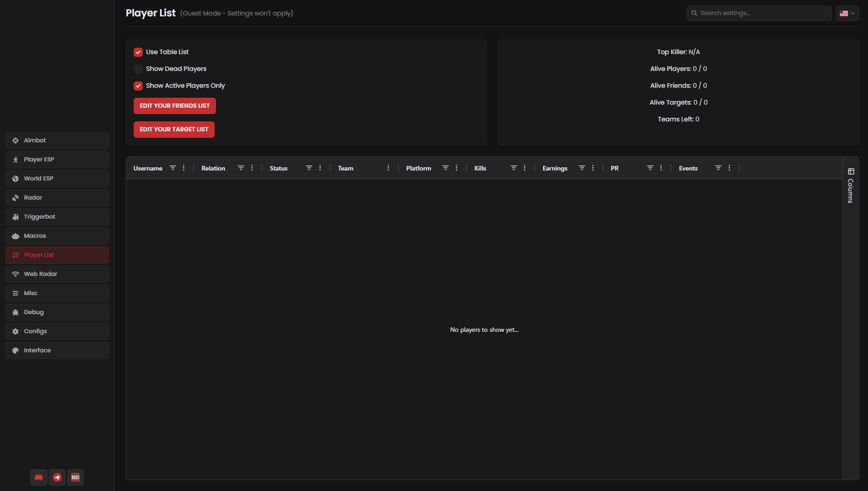This screenshot has width=868, height=491.
Task: Open Relation column menu
Action: [252, 168]
